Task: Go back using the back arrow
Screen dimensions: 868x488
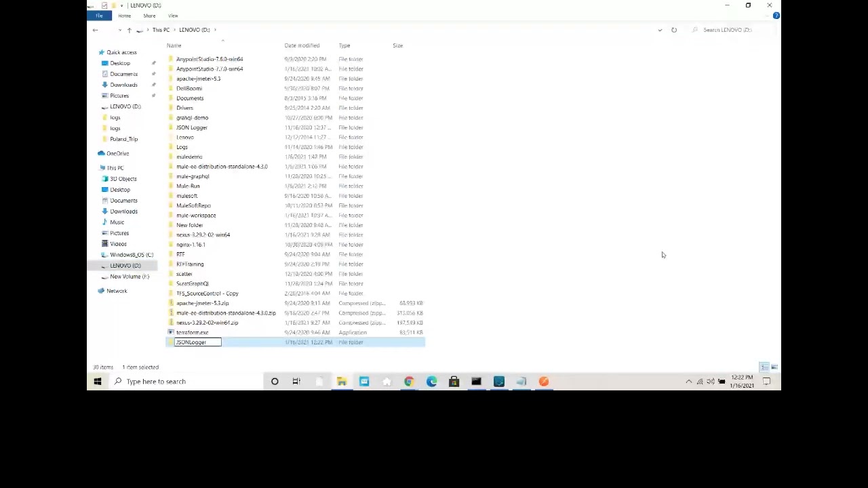Action: (x=95, y=30)
